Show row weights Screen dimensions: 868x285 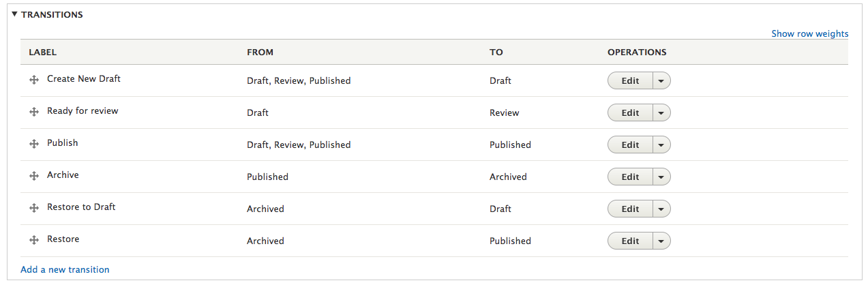tap(809, 33)
